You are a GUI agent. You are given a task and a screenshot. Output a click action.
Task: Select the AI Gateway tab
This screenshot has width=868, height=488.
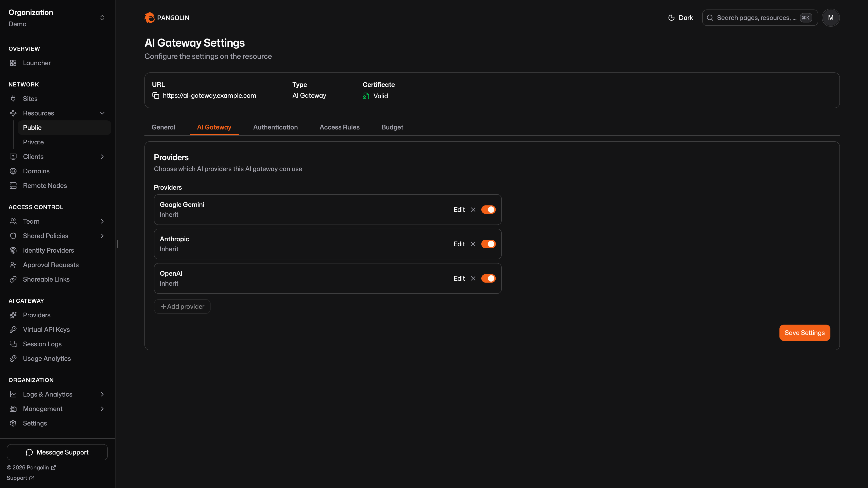[214, 127]
